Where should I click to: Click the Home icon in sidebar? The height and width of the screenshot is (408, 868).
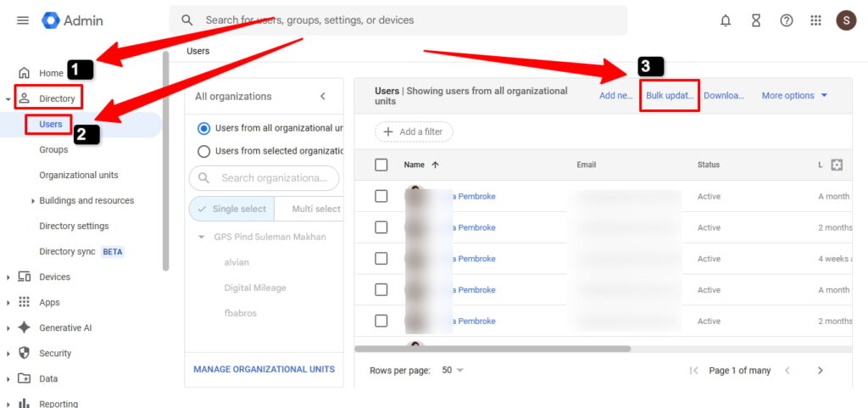pos(25,74)
